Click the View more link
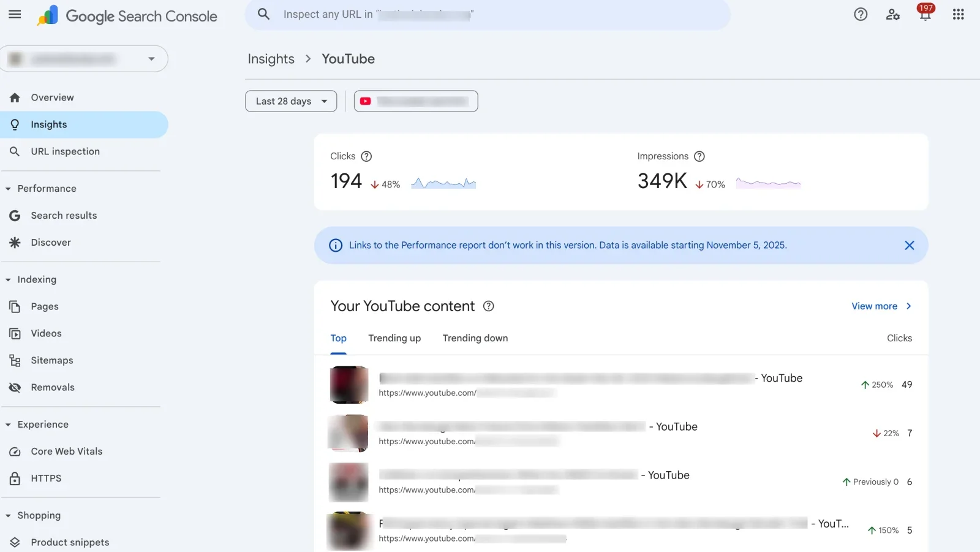 coord(881,306)
